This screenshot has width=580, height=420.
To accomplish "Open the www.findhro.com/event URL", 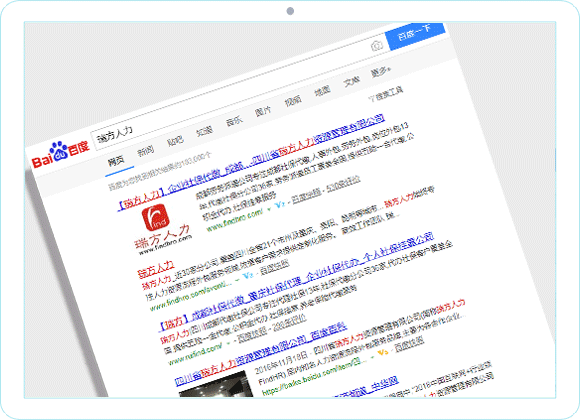I will coord(190,296).
